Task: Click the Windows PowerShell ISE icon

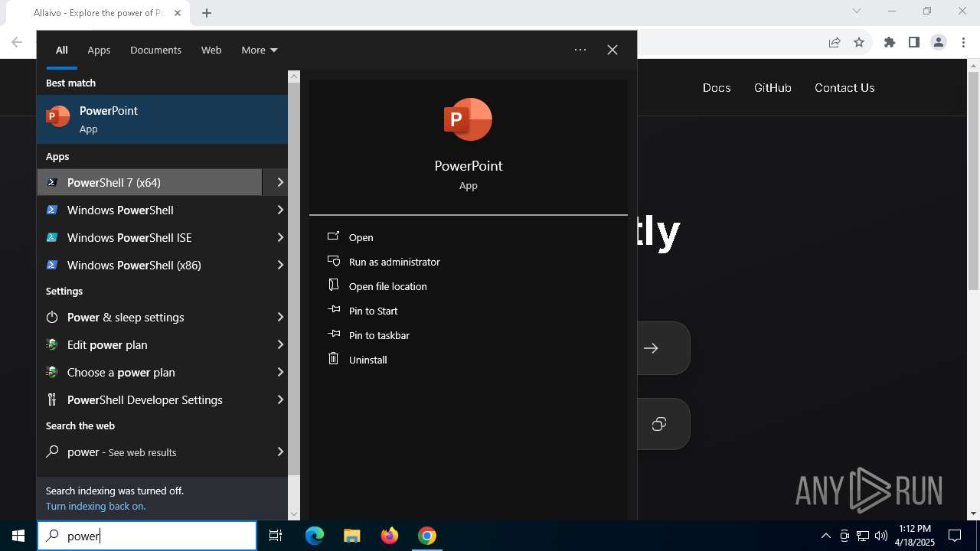Action: 52,237
